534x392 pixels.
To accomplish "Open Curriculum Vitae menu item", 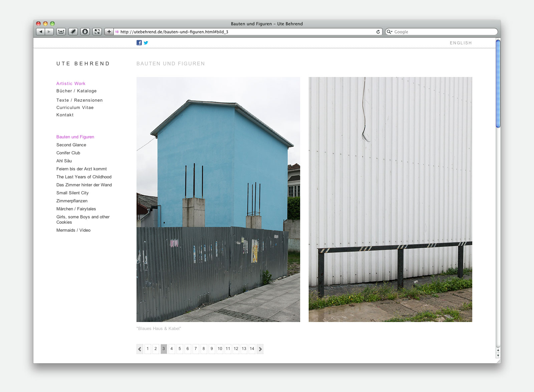I will [75, 108].
